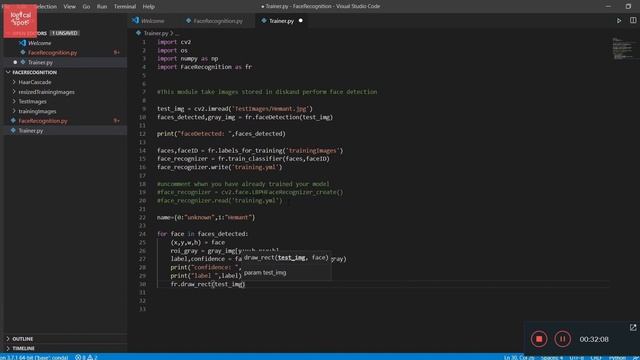Open the Help menu
The height and width of the screenshot is (360, 640).
click(149, 7)
